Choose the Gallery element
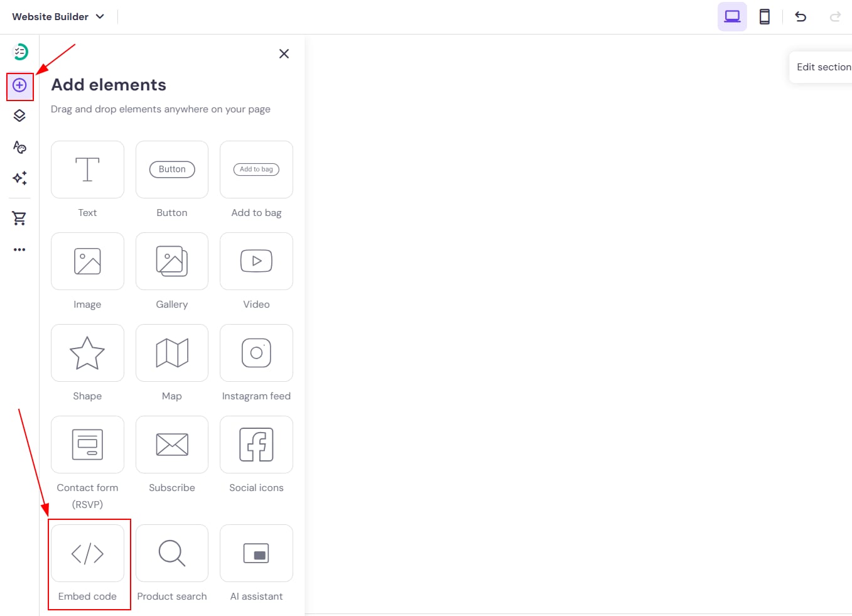852x616 pixels. [172, 261]
